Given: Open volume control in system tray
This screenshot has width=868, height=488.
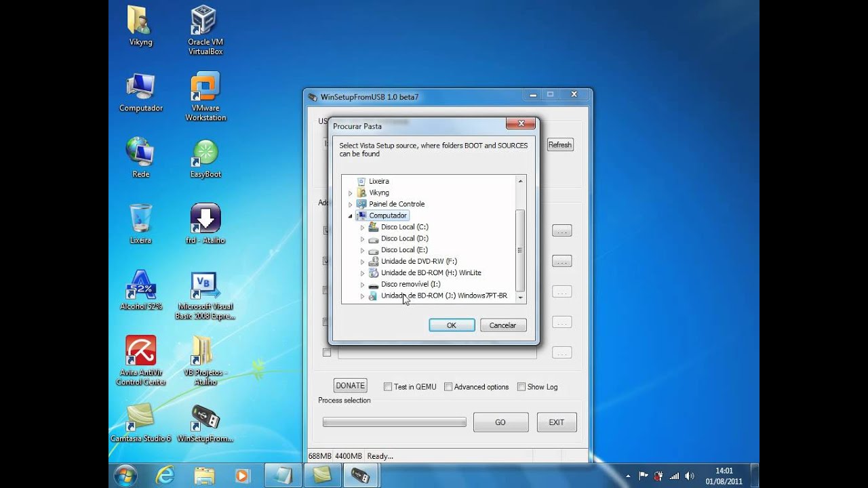Looking at the screenshot, I should point(690,476).
